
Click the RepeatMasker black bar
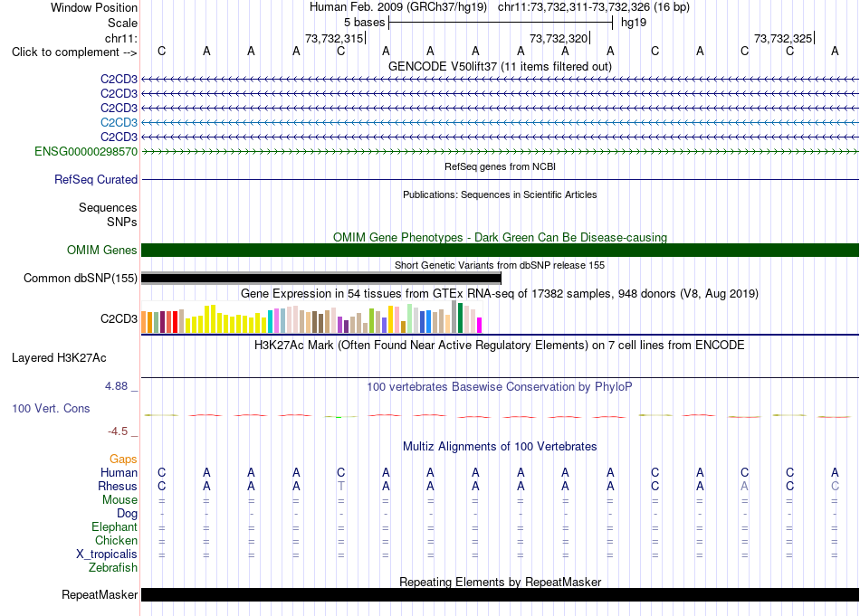[x=500, y=594]
